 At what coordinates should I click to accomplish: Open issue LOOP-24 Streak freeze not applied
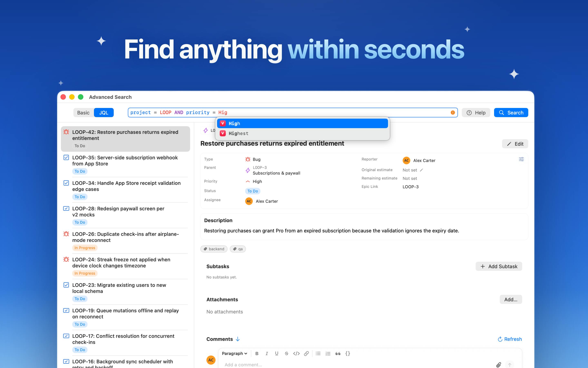125,266
